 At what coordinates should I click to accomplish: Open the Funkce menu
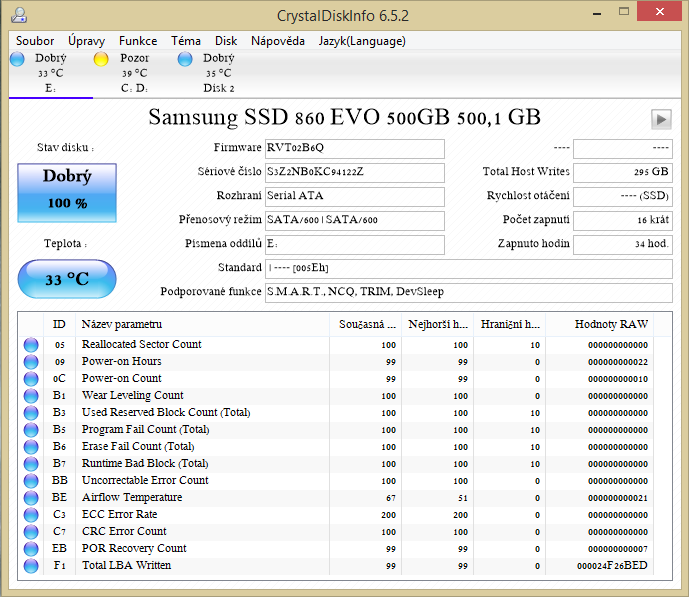tap(138, 41)
